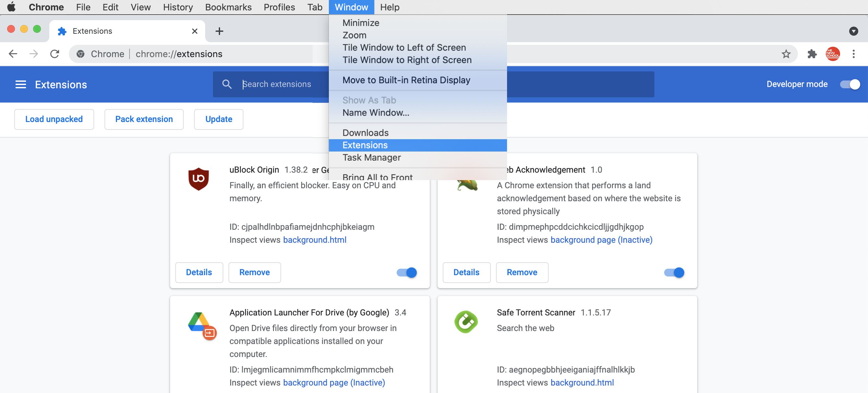Open the Apple menu
The height and width of the screenshot is (393, 868).
tap(11, 7)
